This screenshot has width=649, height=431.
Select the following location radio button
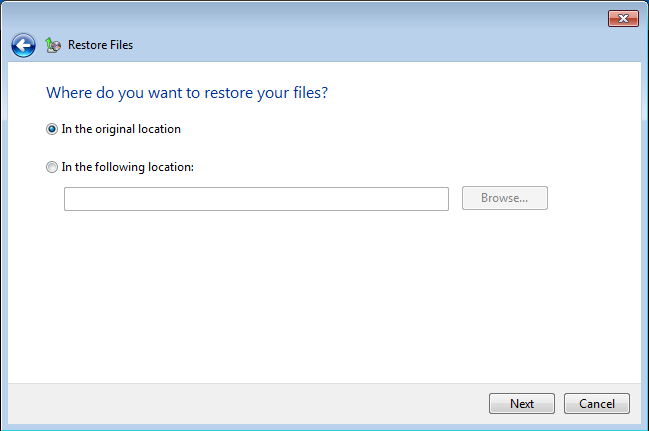pyautogui.click(x=52, y=167)
